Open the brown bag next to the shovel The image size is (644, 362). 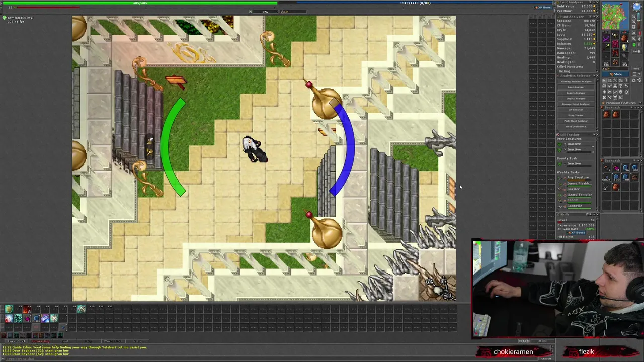[x=615, y=187]
